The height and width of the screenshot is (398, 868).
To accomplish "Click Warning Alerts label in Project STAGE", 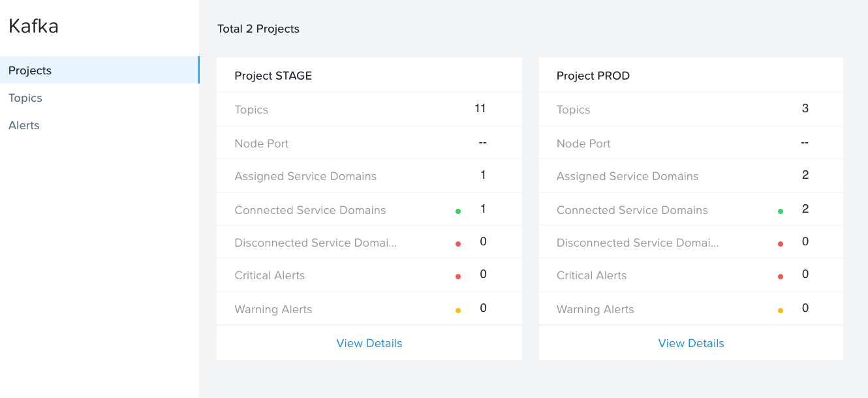I will [x=273, y=309].
